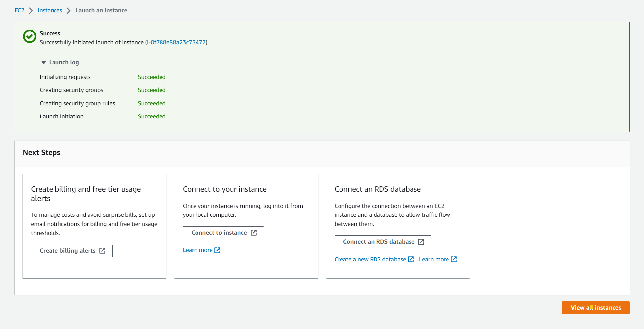Image resolution: width=644 pixels, height=329 pixels.
Task: Click external-link icon beside Connect instance Learn more
Action: click(217, 250)
